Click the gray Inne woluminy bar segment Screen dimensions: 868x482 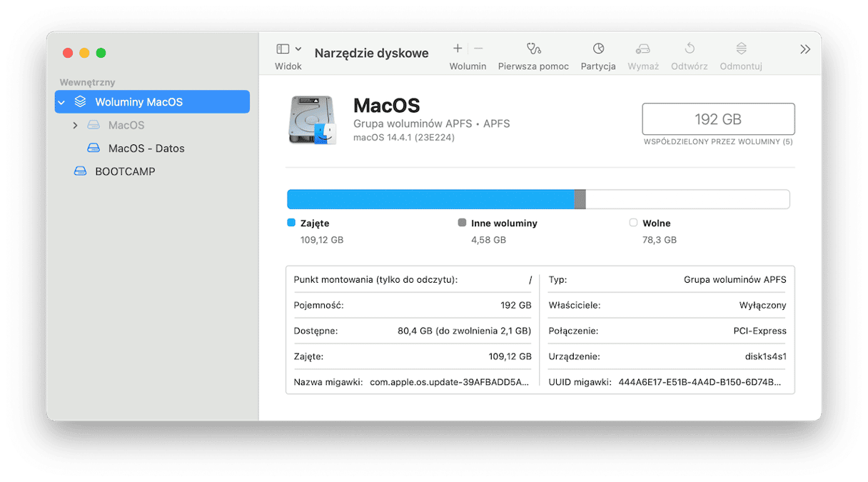tap(580, 199)
